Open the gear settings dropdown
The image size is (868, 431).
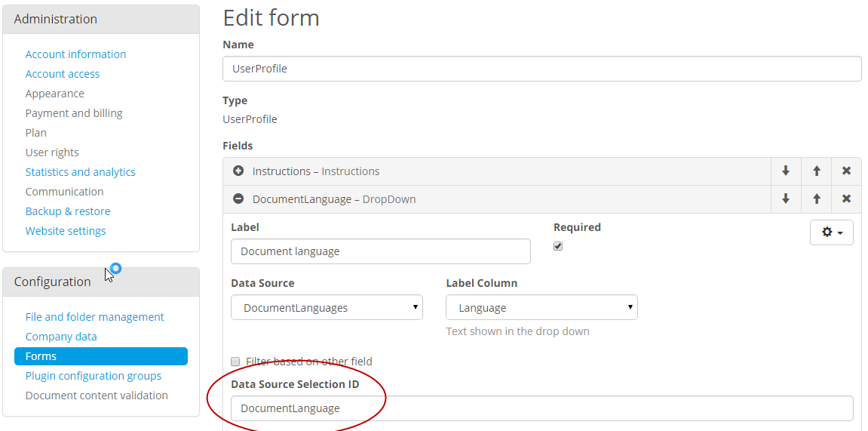point(832,232)
